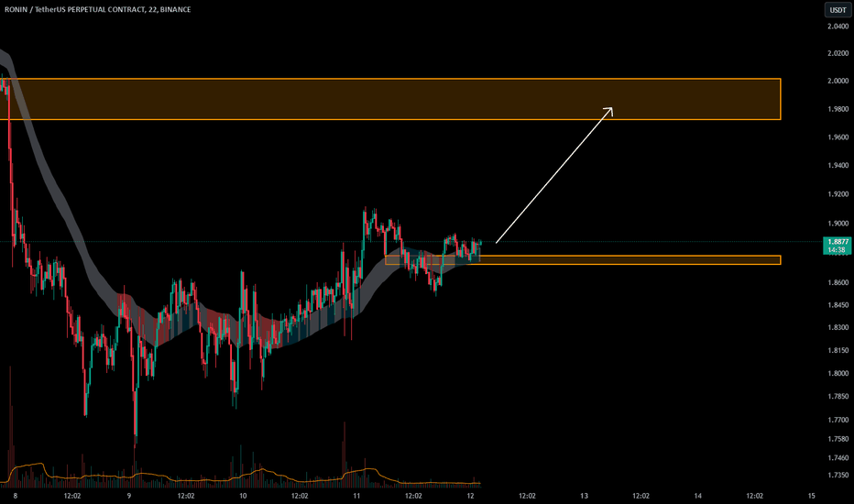Click date 8 on the time axis
854x504 pixels.
tap(16, 496)
